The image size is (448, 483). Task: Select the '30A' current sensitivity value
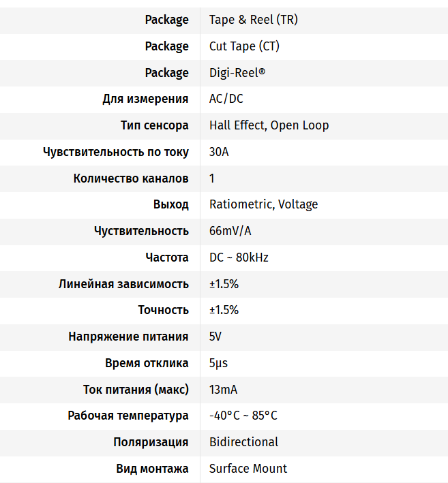pos(219,152)
